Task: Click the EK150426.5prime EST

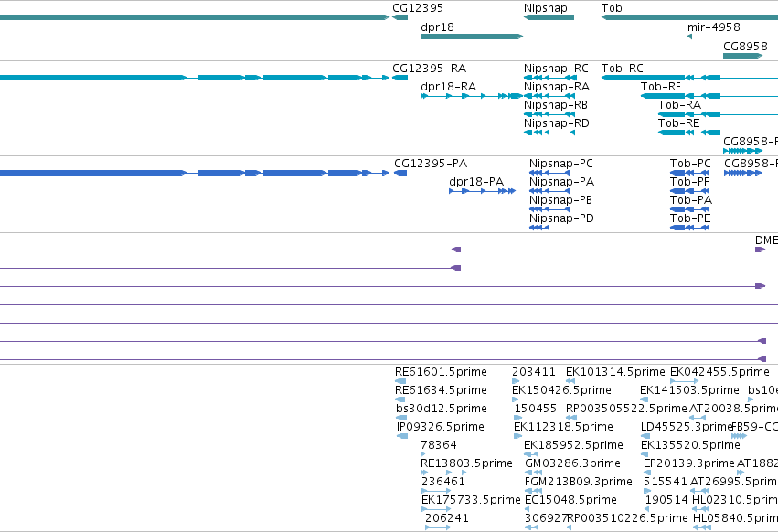Action: pyautogui.click(x=515, y=399)
